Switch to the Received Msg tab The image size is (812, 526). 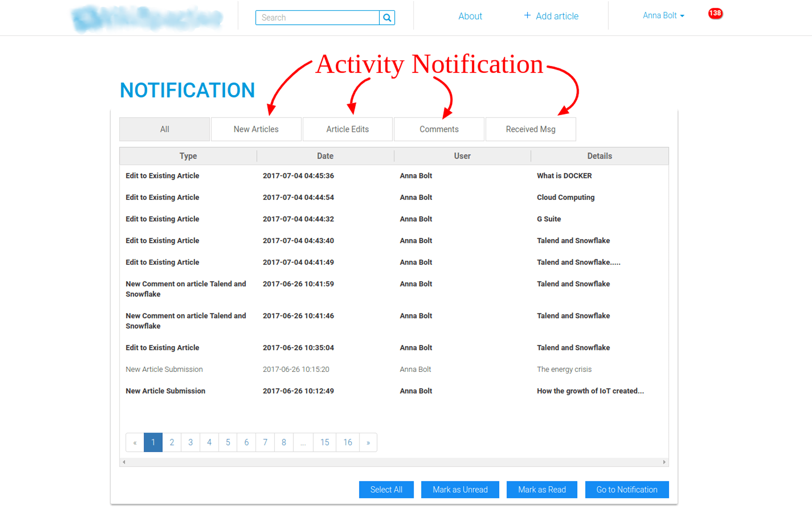point(530,129)
